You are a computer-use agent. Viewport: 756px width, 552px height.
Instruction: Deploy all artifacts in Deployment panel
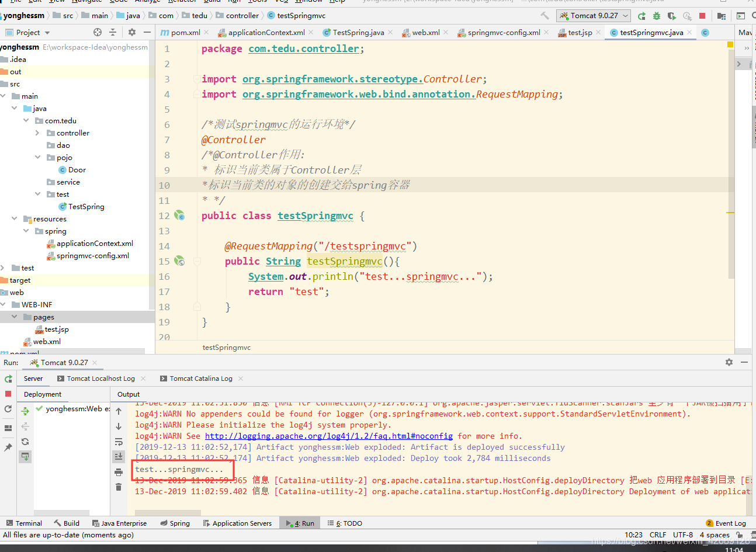pyautogui.click(x=25, y=411)
